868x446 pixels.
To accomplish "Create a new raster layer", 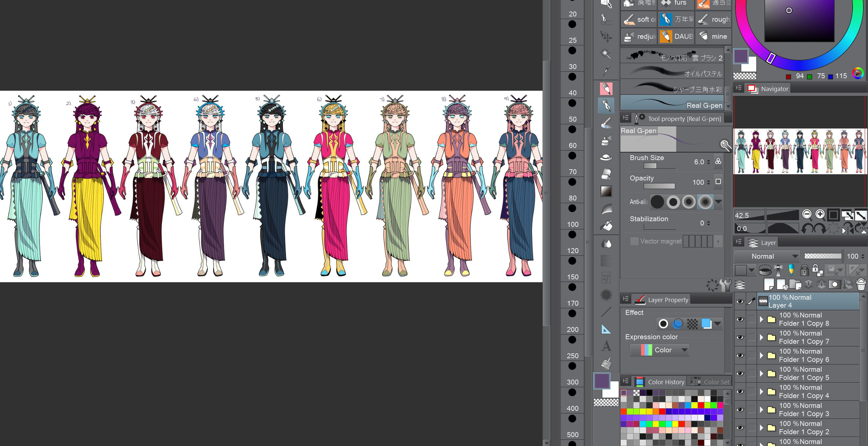I will [x=769, y=285].
